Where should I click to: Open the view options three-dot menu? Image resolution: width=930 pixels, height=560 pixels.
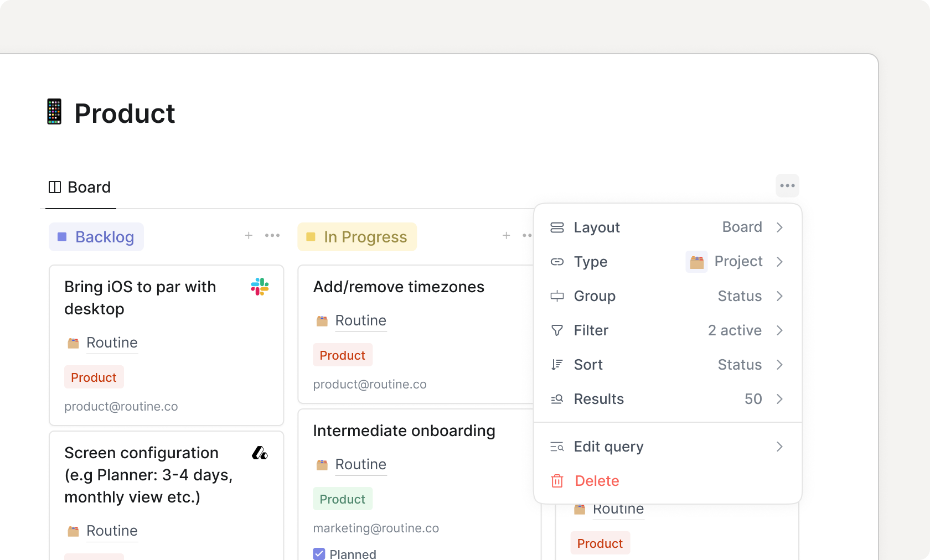point(787,186)
